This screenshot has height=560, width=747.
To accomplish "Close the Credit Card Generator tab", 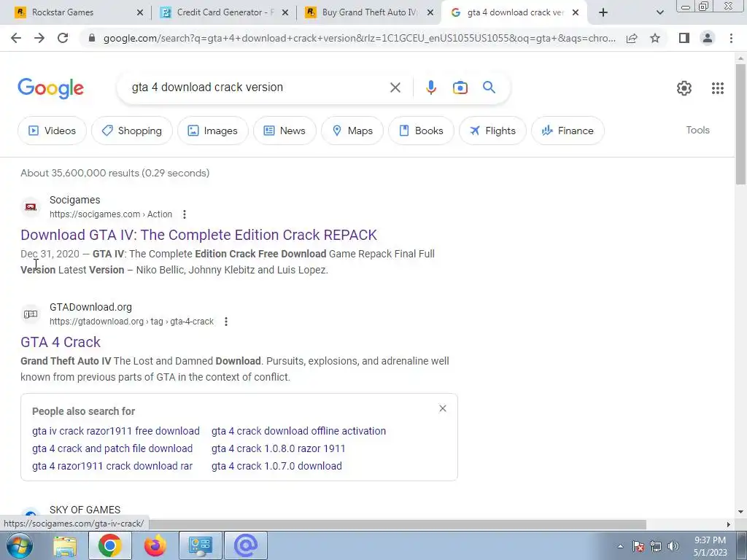I will click(285, 13).
